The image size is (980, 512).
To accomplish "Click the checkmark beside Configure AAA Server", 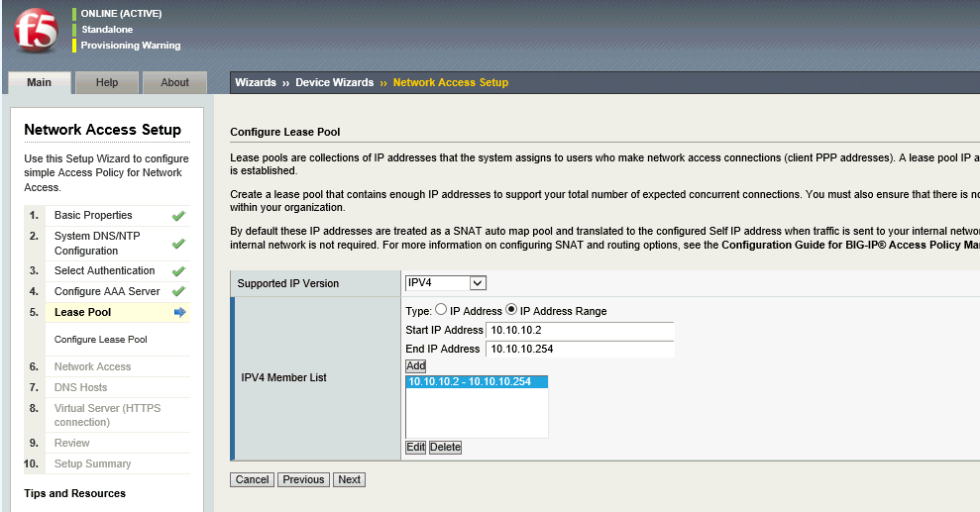I will (178, 291).
